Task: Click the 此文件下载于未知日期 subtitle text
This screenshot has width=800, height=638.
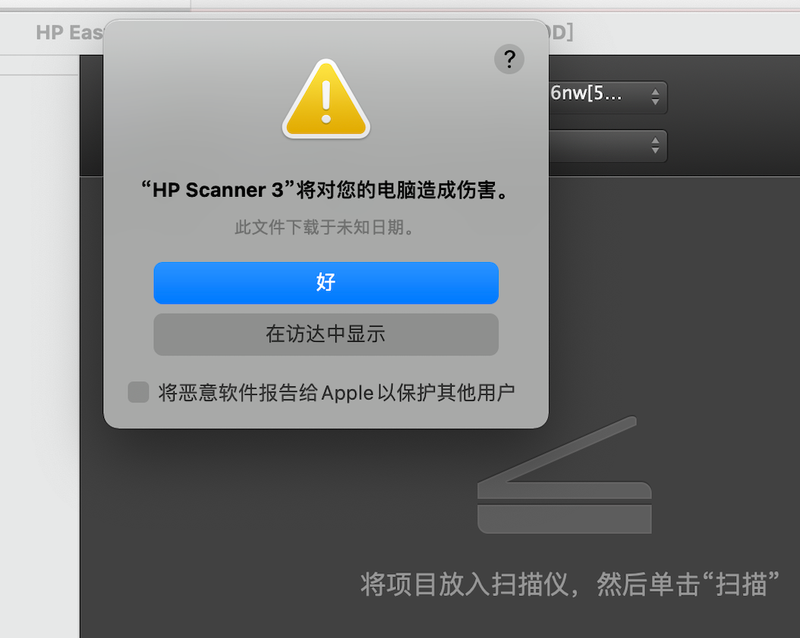Action: point(325,227)
